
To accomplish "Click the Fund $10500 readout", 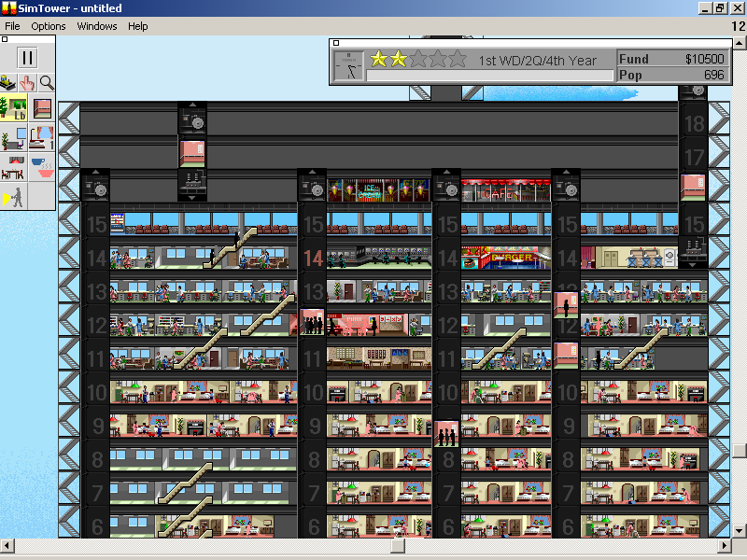I will tap(671, 59).
